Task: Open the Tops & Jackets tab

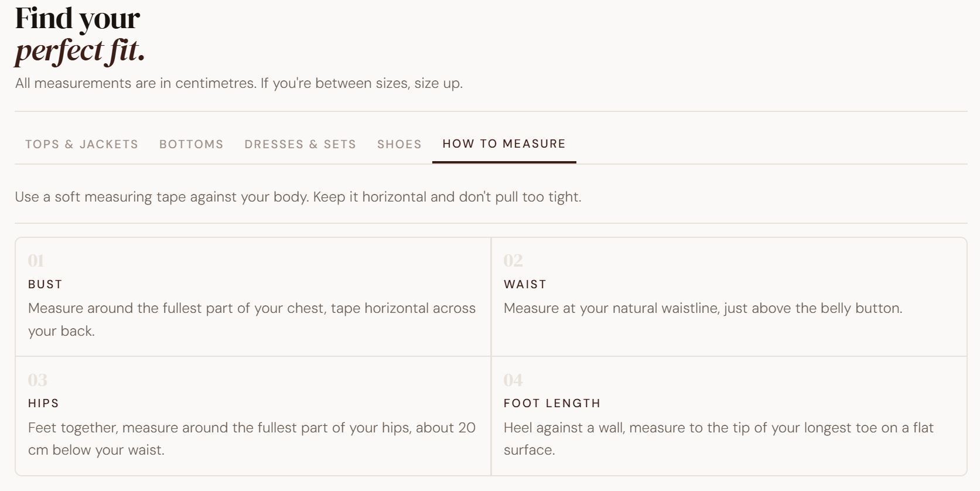Action: tap(81, 144)
